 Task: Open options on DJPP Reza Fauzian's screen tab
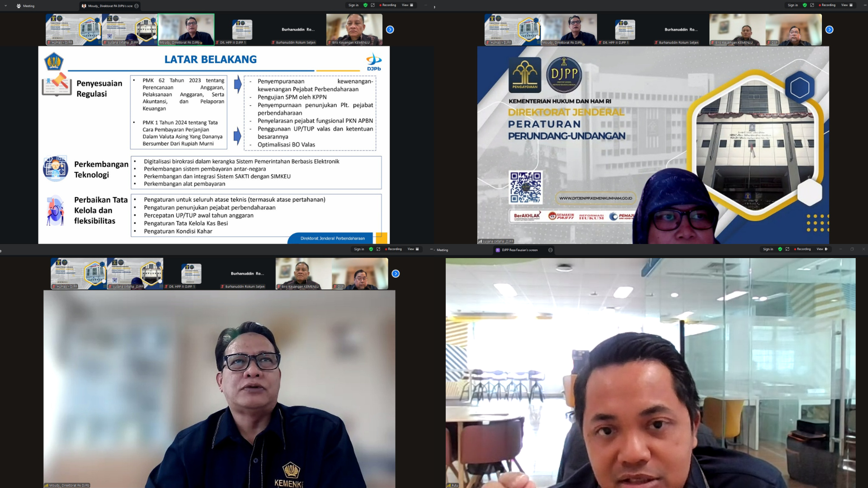point(550,250)
